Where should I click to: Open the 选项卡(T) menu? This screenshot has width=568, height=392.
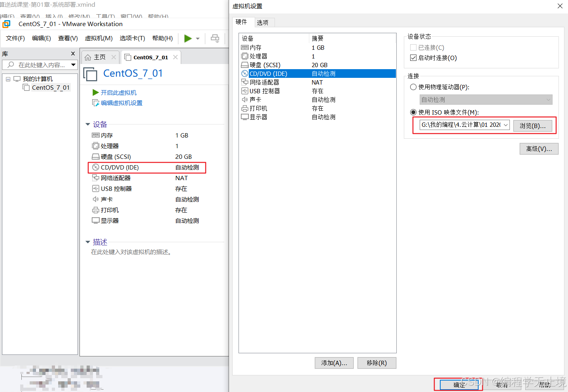coord(133,38)
